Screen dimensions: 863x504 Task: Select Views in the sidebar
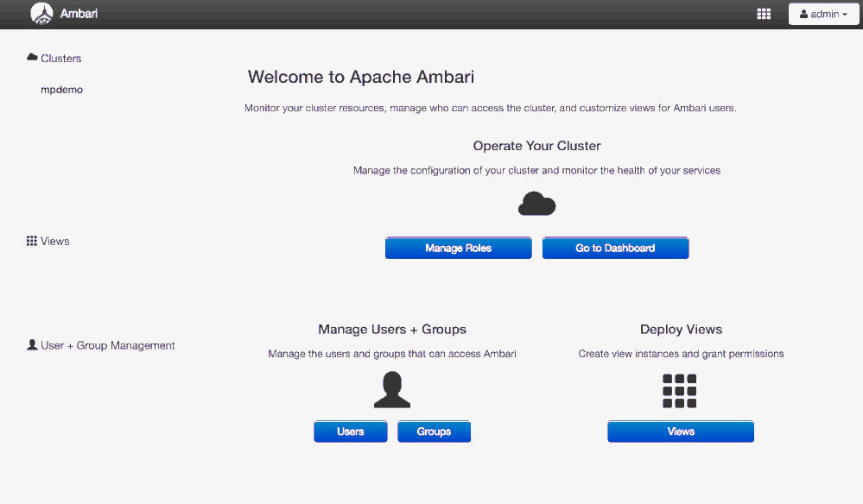[x=55, y=242]
